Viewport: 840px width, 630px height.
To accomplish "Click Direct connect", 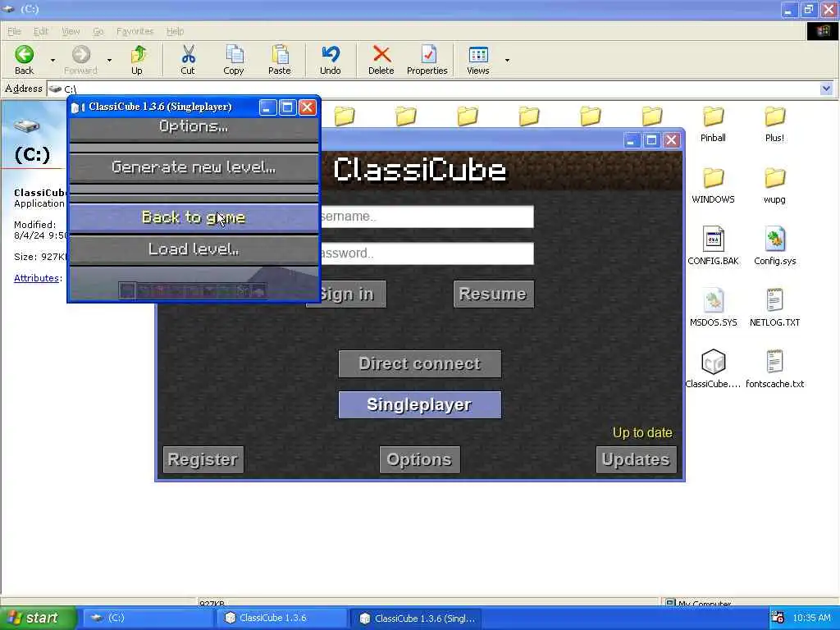I will pyautogui.click(x=420, y=363).
